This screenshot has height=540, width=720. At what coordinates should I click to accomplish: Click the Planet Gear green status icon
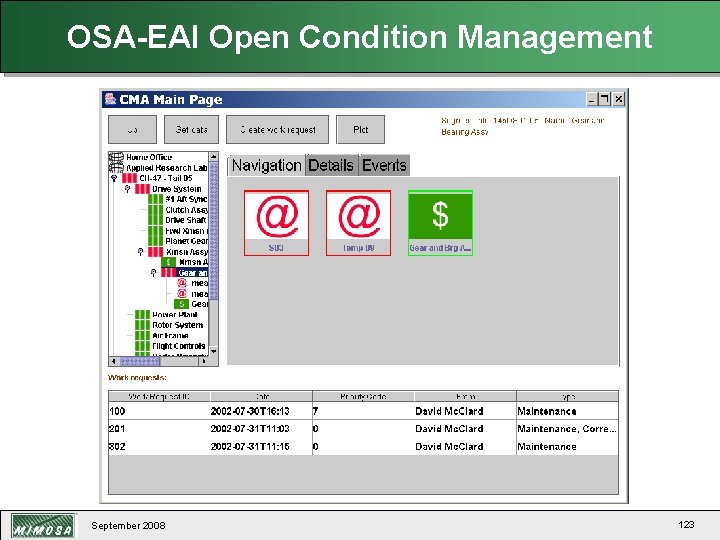(x=155, y=241)
